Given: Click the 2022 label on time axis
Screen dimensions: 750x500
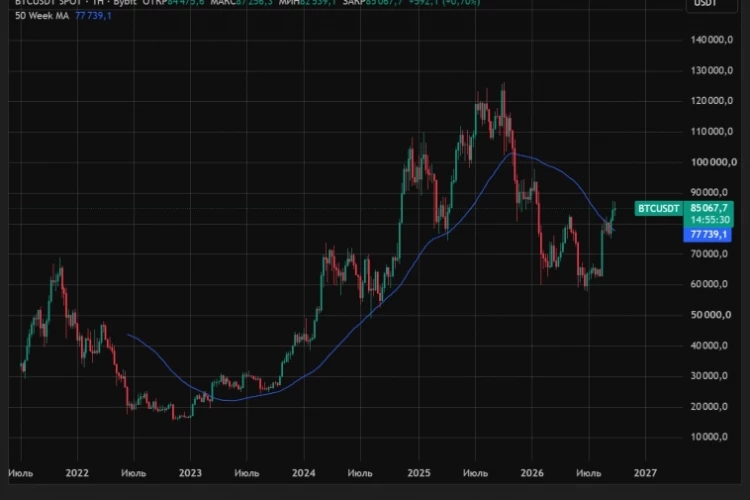Looking at the screenshot, I should tap(77, 473).
